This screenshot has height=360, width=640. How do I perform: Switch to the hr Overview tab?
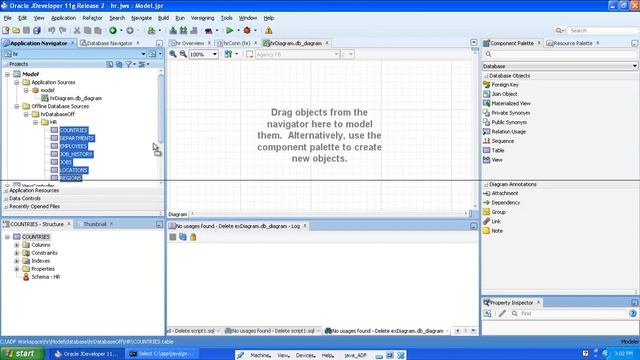[190, 43]
